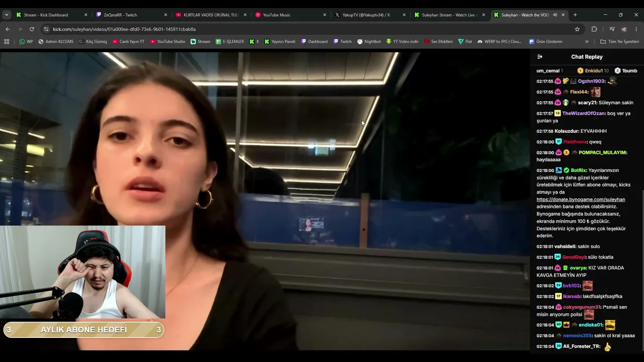Open Ogzhn1903's chat profile
This screenshot has width=644, height=362.
point(591,81)
